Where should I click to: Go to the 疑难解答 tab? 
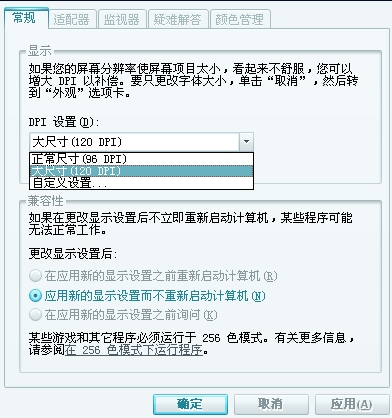click(178, 19)
